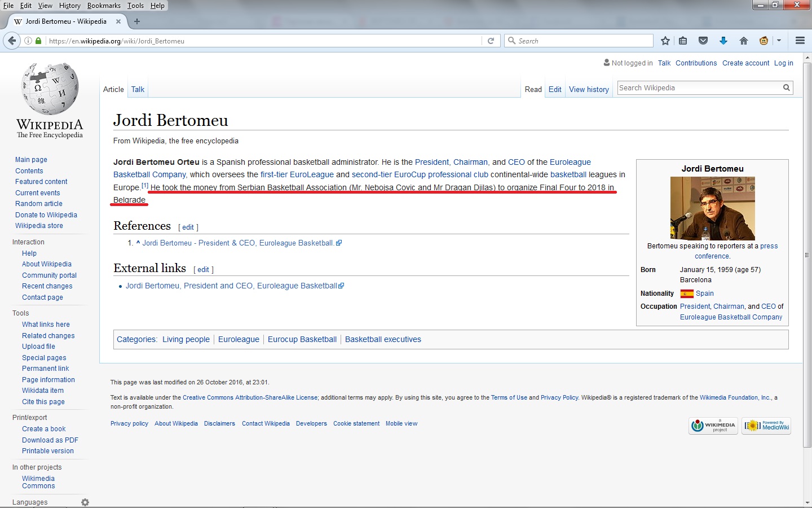Viewport: 812px width, 508px height.
Task: Click the site information icon in address bar
Action: pyautogui.click(x=28, y=41)
